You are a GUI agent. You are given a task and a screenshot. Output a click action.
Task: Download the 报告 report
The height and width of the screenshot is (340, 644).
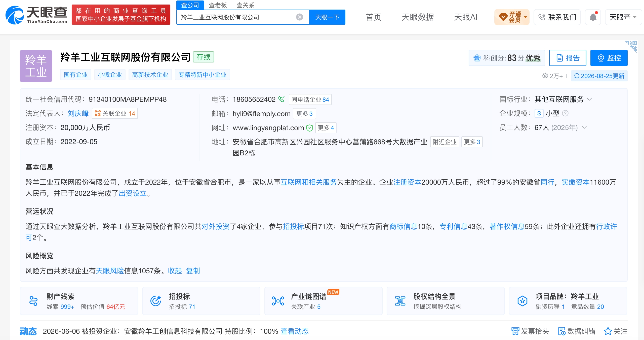click(568, 58)
